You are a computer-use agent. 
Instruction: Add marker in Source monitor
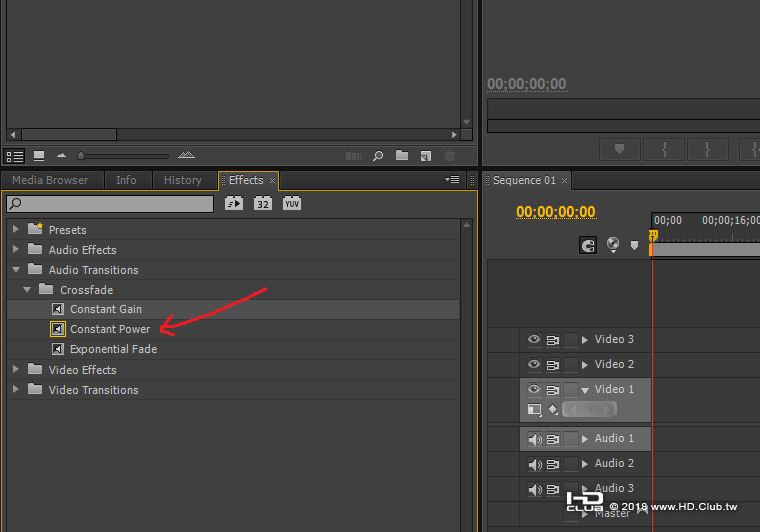click(619, 149)
